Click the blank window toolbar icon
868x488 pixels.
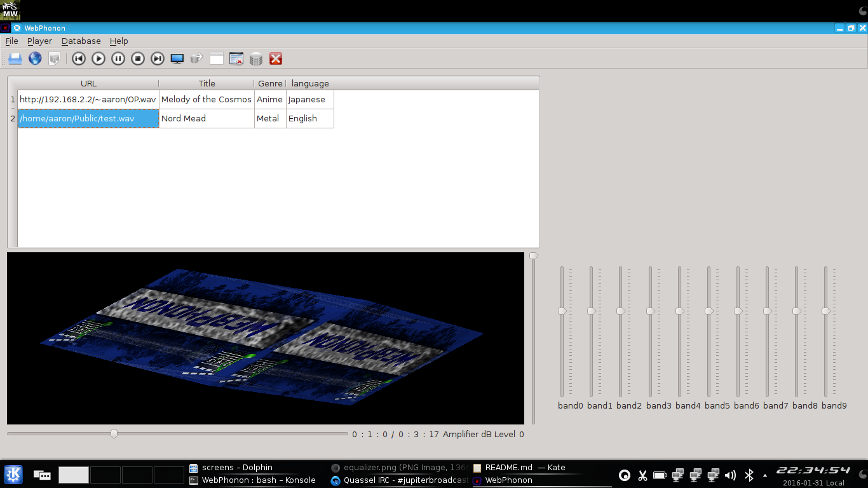point(217,58)
